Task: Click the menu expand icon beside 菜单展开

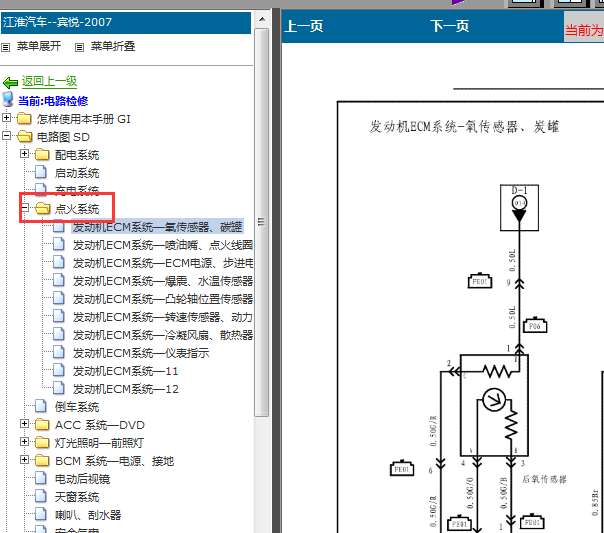Action: pos(5,47)
